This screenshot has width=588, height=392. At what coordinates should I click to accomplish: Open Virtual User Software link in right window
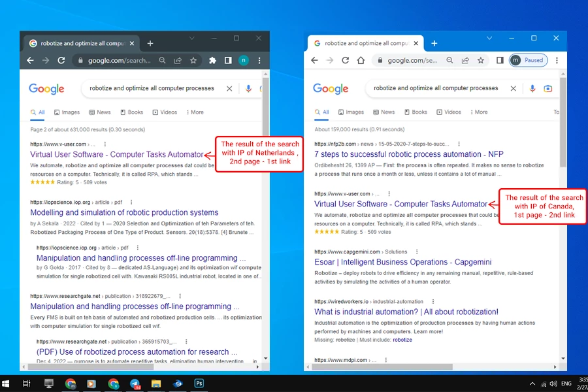(x=401, y=204)
